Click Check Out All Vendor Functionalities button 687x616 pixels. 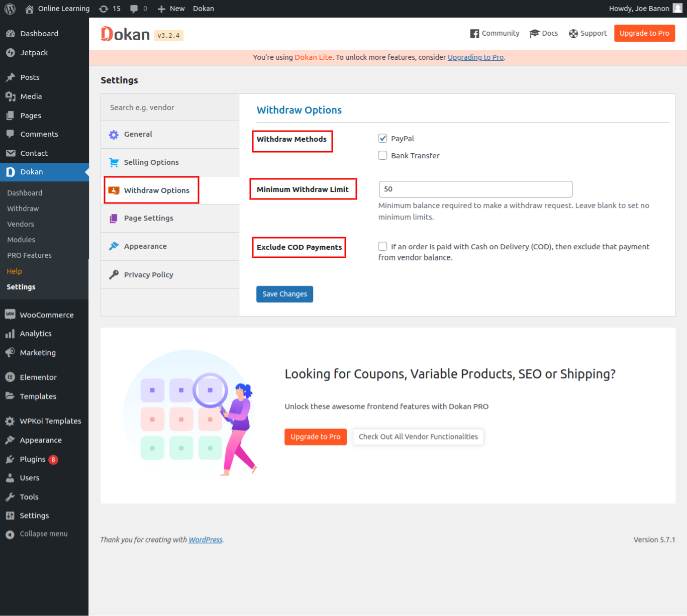point(419,437)
